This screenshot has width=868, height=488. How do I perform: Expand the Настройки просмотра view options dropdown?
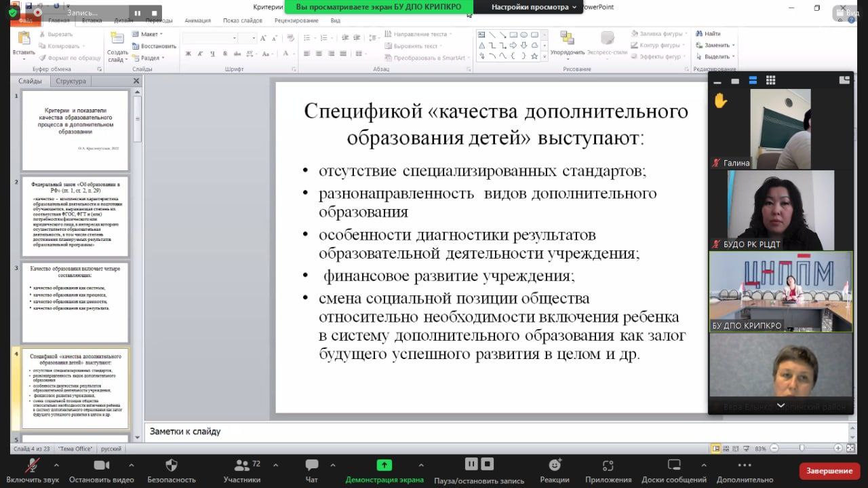[534, 7]
